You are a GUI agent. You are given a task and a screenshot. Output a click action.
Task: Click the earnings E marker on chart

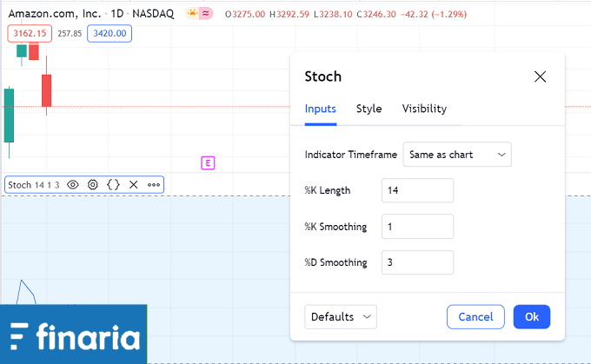point(208,163)
